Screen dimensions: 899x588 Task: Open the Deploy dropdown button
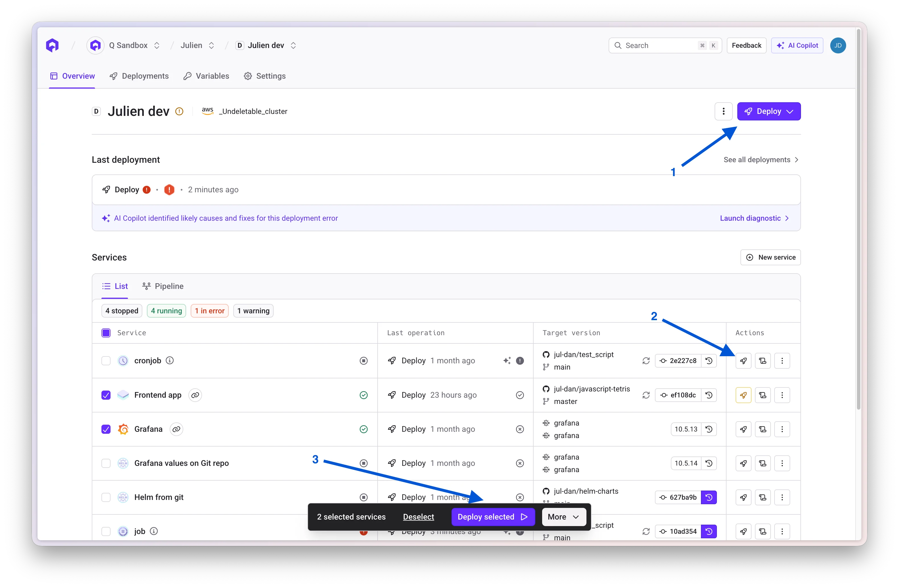click(769, 111)
